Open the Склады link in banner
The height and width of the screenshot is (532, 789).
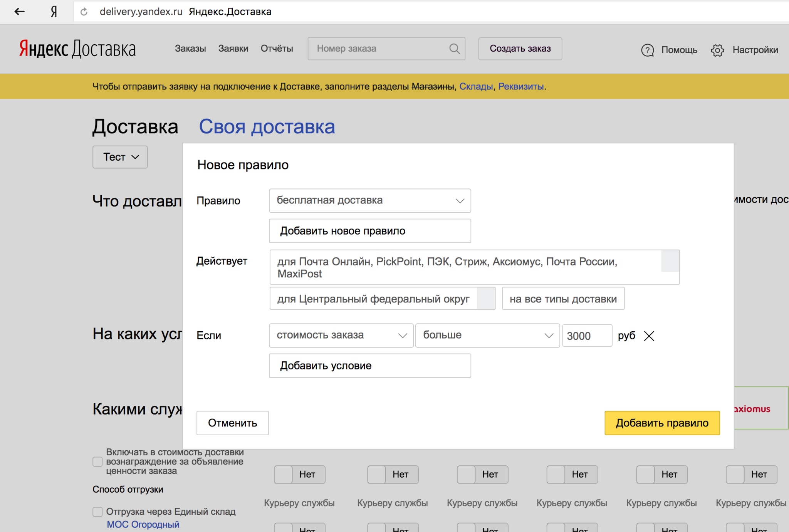pos(476,86)
